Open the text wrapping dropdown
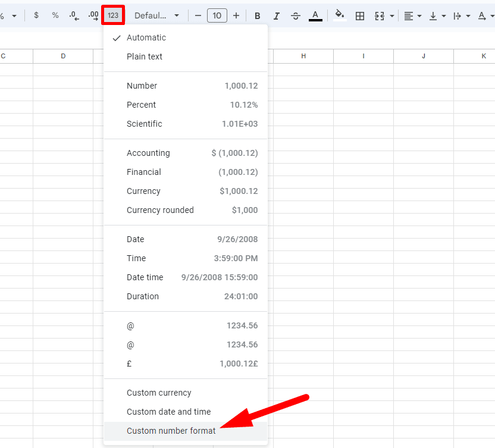 pos(469,15)
